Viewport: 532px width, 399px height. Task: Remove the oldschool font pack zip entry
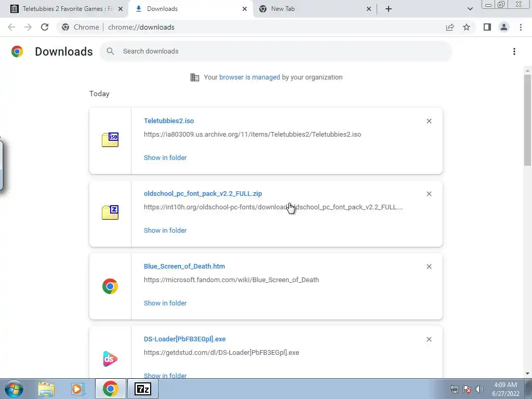pos(429,194)
